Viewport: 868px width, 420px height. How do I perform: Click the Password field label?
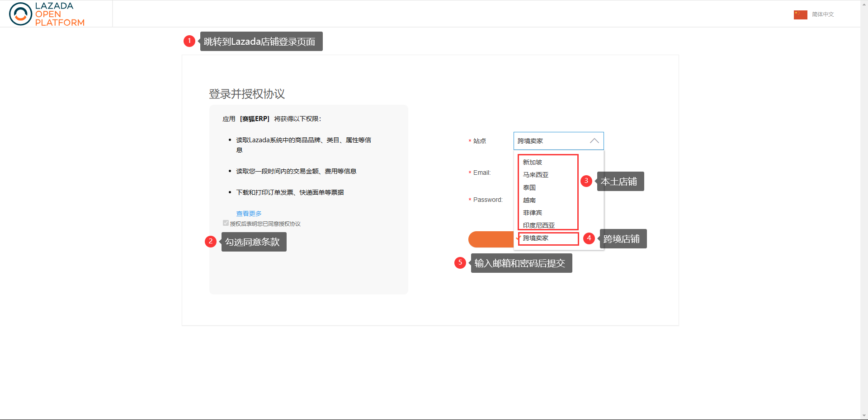coord(488,200)
